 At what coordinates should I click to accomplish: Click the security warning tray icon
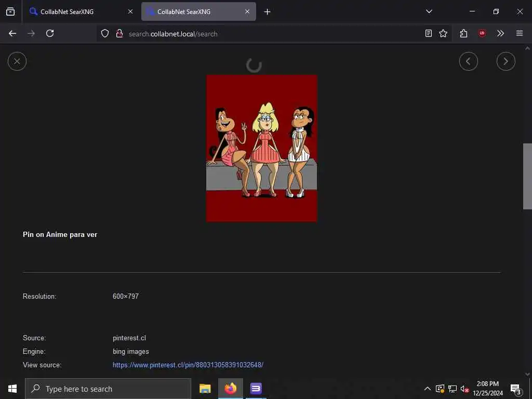pyautogui.click(x=440, y=389)
